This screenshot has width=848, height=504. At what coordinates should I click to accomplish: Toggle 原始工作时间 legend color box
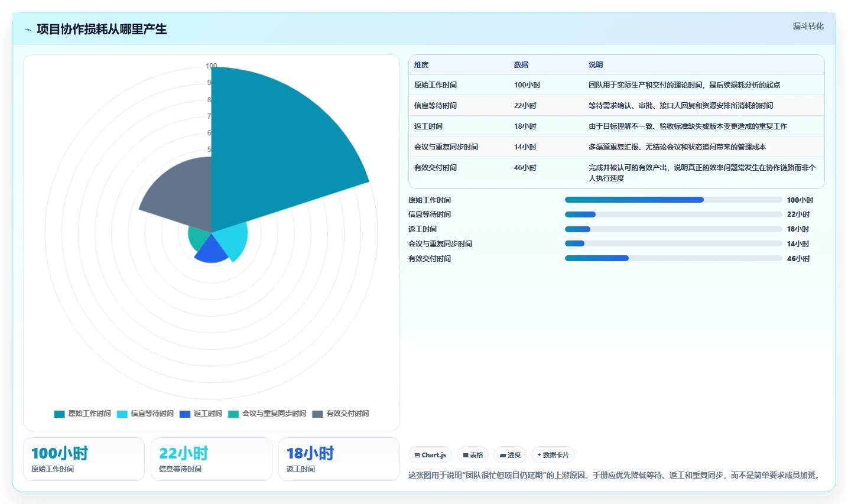pos(59,414)
